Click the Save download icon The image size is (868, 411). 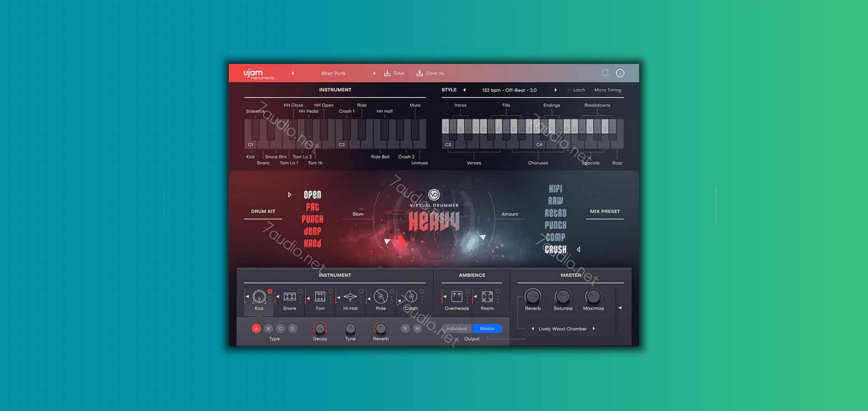[x=387, y=73]
